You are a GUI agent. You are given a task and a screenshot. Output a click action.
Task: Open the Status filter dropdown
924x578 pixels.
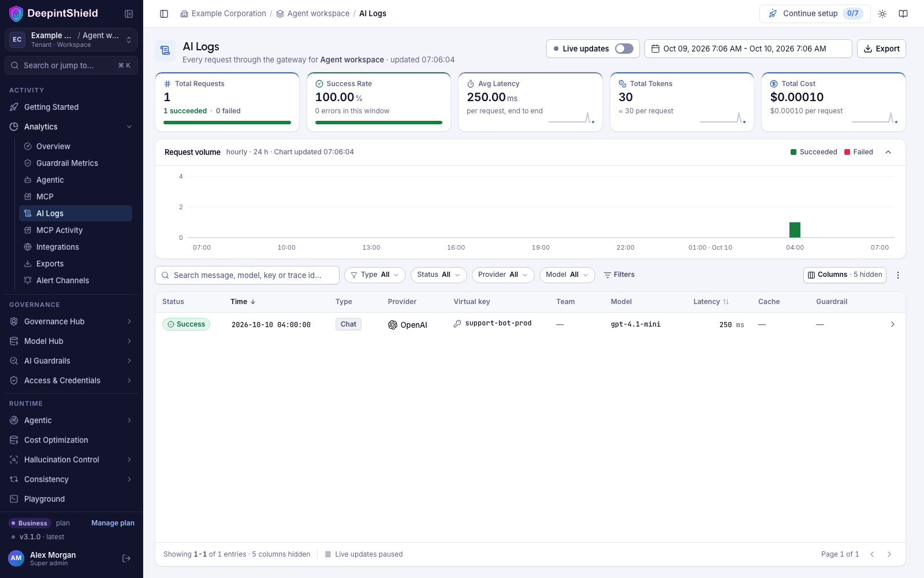tap(439, 275)
